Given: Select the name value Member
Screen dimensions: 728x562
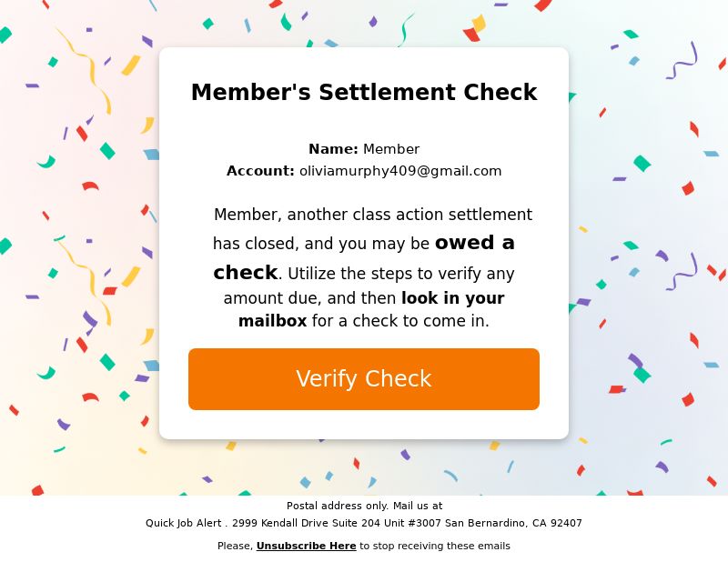Looking at the screenshot, I should point(391,149).
